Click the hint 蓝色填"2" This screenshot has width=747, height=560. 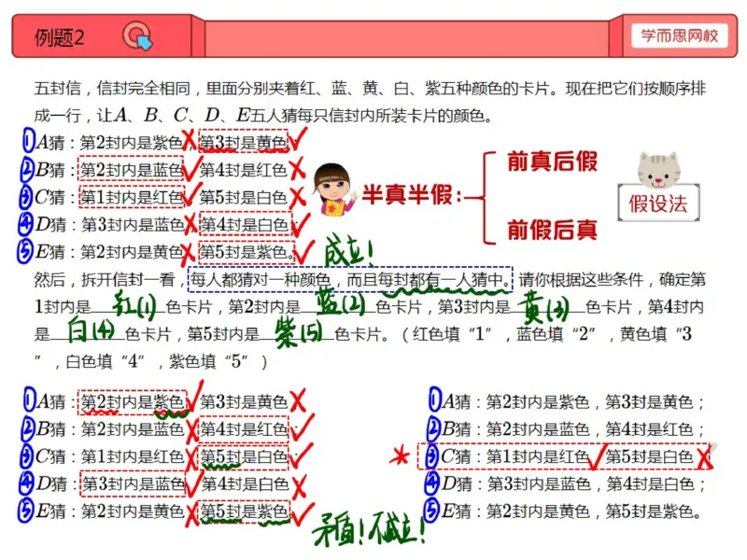[556, 334]
